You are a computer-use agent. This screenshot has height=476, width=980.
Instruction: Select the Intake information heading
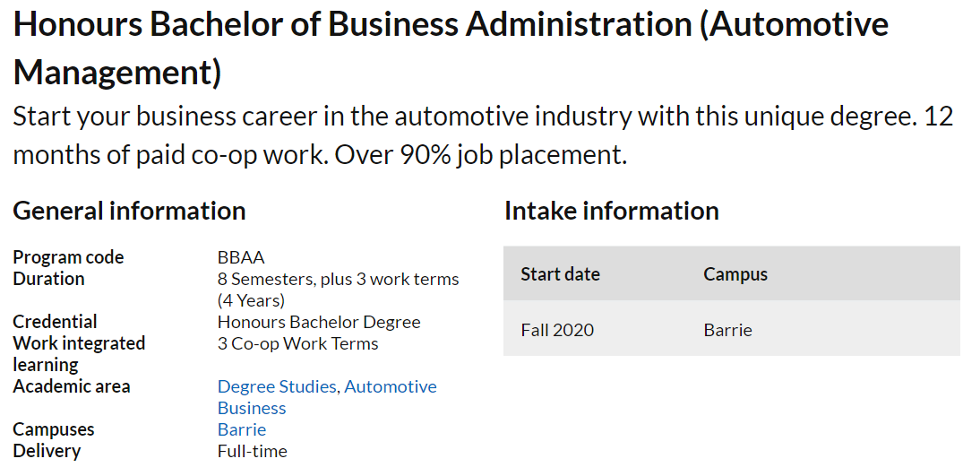tap(611, 211)
